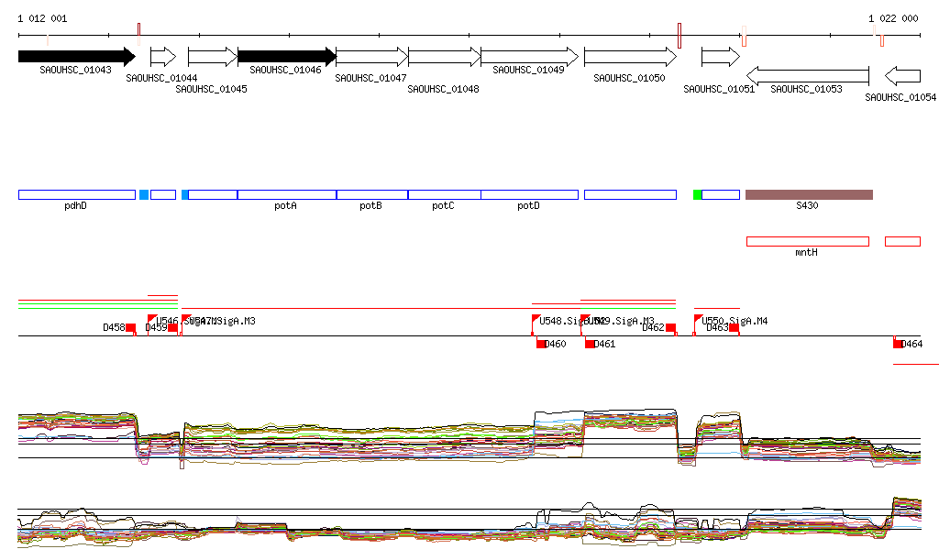This screenshot has width=939, height=560.
Task: Select the potA blue annotation box
Action: click(286, 194)
